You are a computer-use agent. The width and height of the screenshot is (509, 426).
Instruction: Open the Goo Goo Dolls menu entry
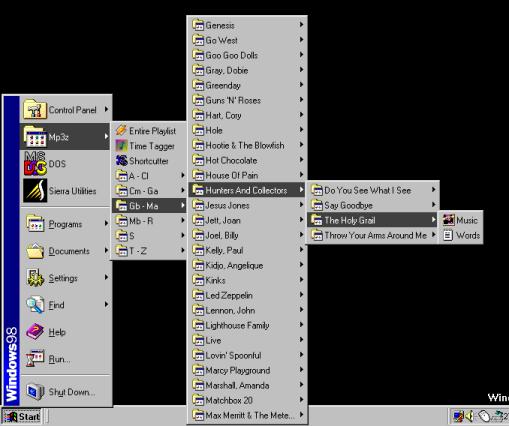tap(247, 55)
